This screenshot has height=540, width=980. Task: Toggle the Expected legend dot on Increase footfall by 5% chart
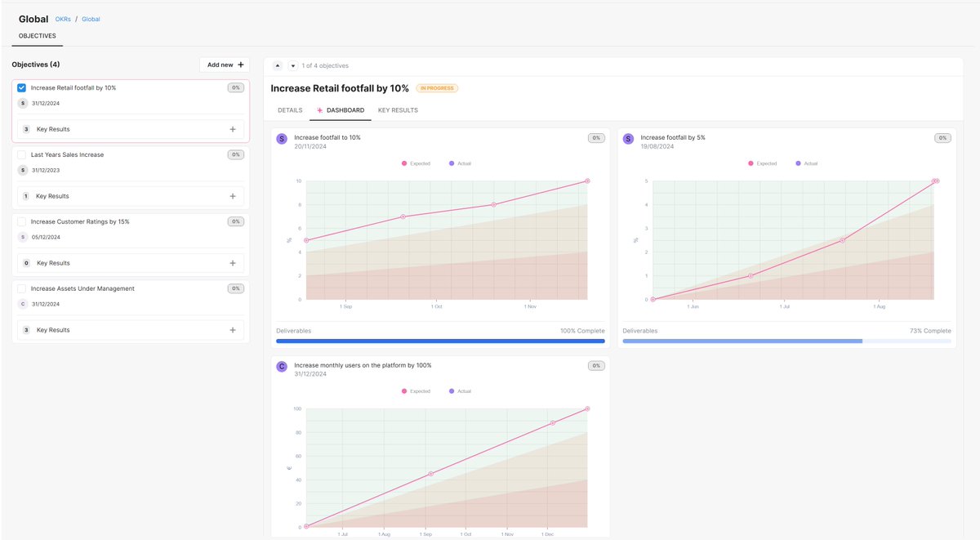pyautogui.click(x=751, y=163)
